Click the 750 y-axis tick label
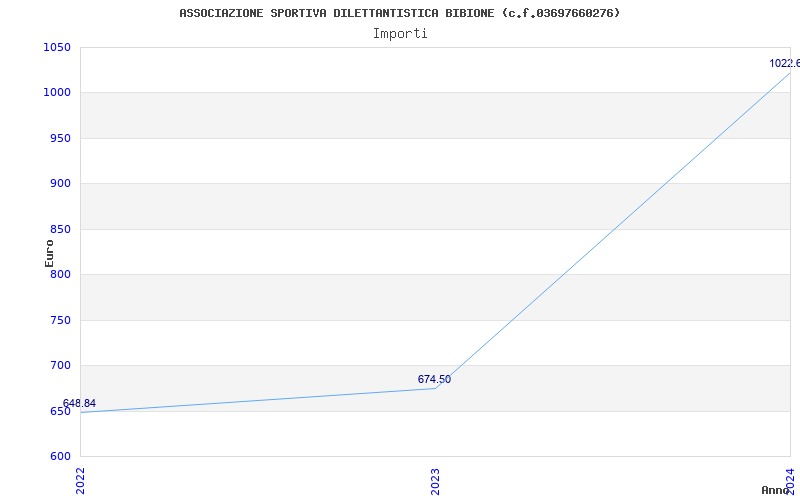This screenshot has width=800, height=500. 60,320
